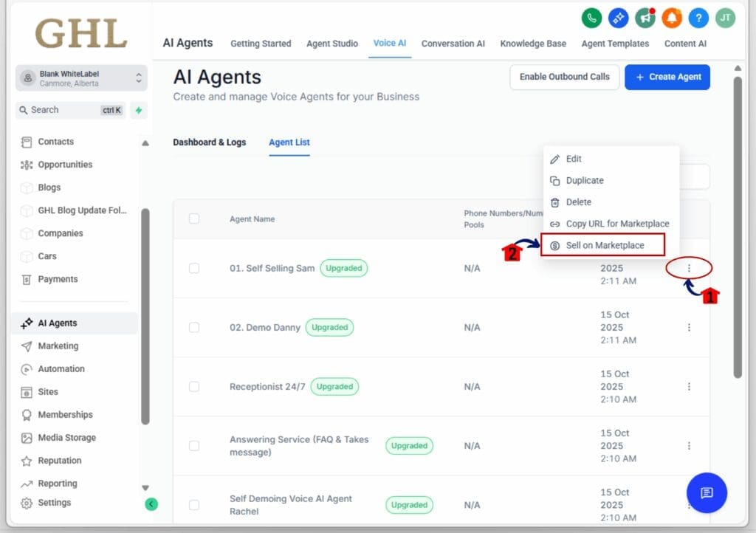The width and height of the screenshot is (756, 533).
Task: Switch to the Getting Started tab
Action: click(x=261, y=44)
